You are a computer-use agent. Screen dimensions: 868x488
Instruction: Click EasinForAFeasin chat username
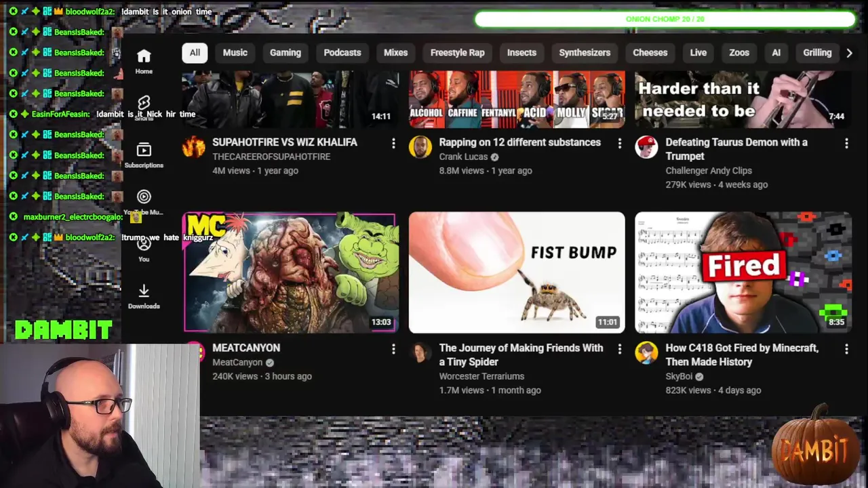60,114
